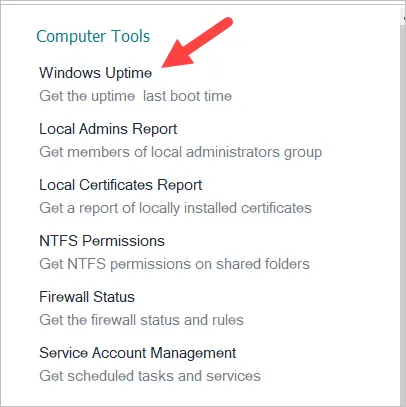
Task: Select the Firewall Status tool
Action: click(87, 297)
